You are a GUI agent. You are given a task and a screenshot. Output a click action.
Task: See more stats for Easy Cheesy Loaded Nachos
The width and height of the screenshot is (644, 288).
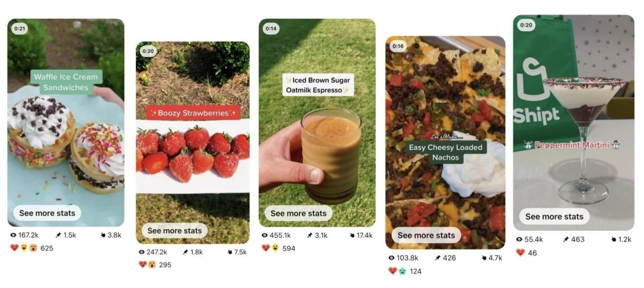coord(426,235)
